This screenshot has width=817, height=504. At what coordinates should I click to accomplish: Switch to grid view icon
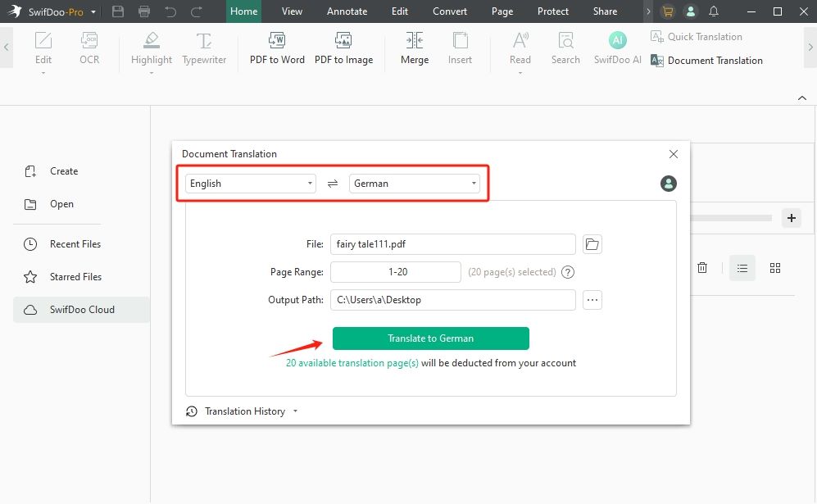[775, 268]
